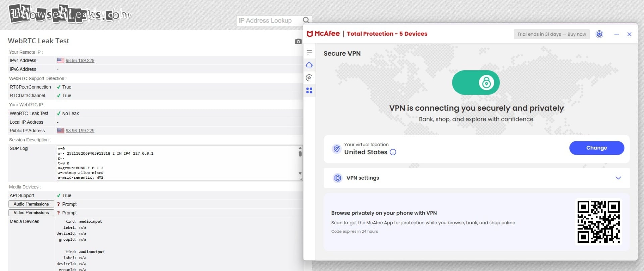The width and height of the screenshot is (644, 271).
Task: Open the IPv4 Address 98.96.199.229 link
Action: click(x=80, y=60)
